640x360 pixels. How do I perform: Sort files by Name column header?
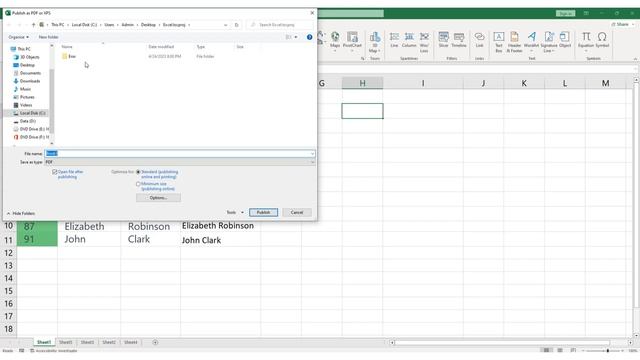click(x=67, y=47)
